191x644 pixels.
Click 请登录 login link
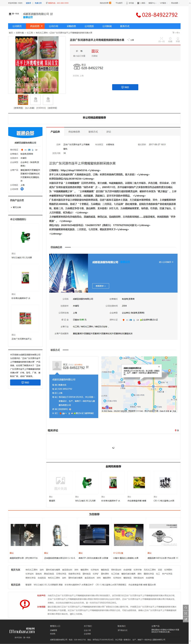point(28,3)
